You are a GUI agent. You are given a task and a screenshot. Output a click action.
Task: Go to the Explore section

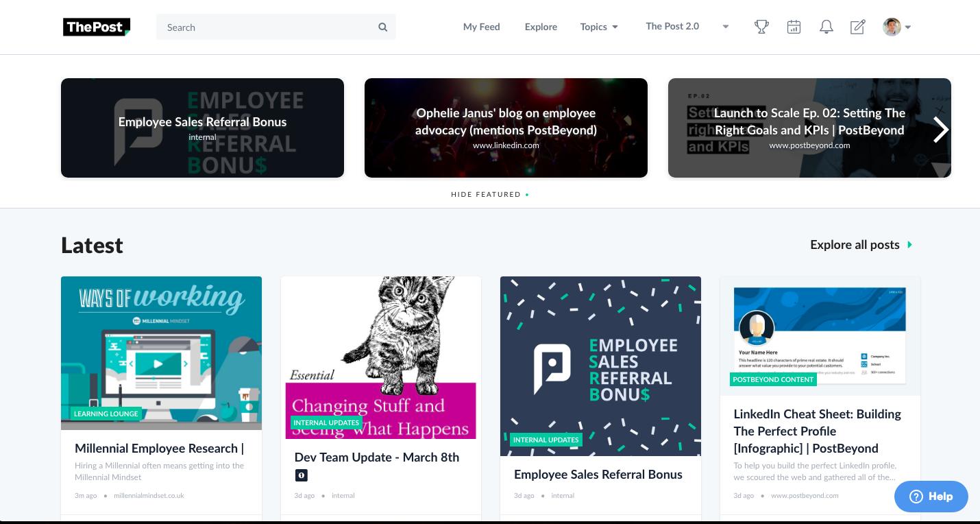[541, 27]
